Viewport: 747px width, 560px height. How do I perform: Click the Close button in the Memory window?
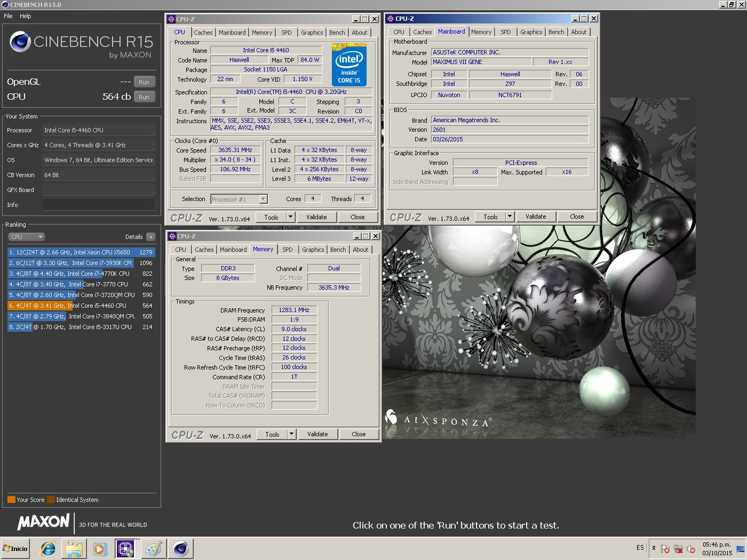pos(359,434)
